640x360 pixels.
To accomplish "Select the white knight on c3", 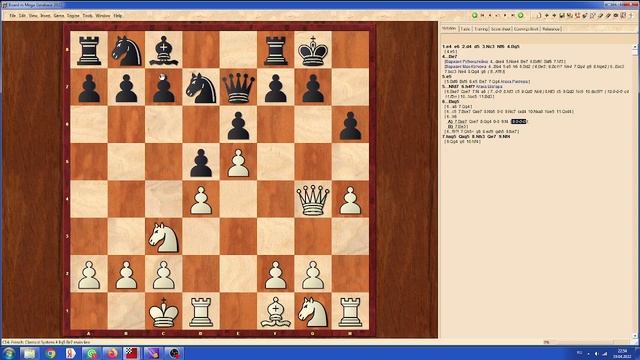I will pos(164,237).
